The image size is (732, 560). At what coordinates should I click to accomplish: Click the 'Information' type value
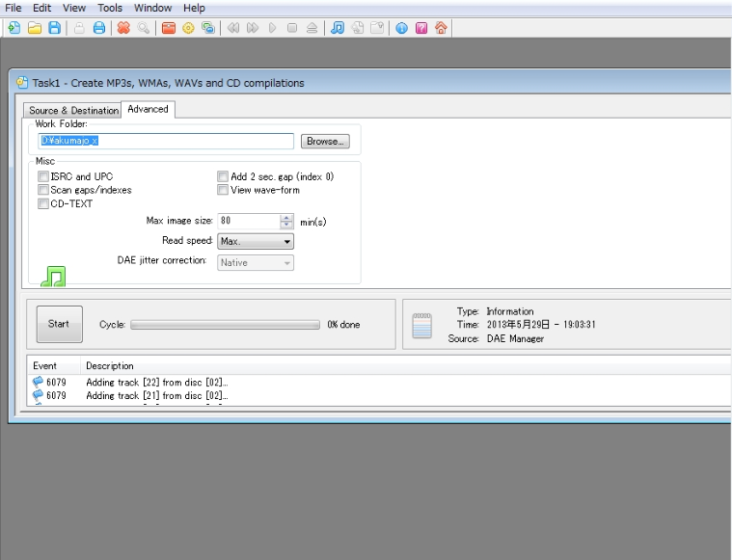pyautogui.click(x=510, y=311)
